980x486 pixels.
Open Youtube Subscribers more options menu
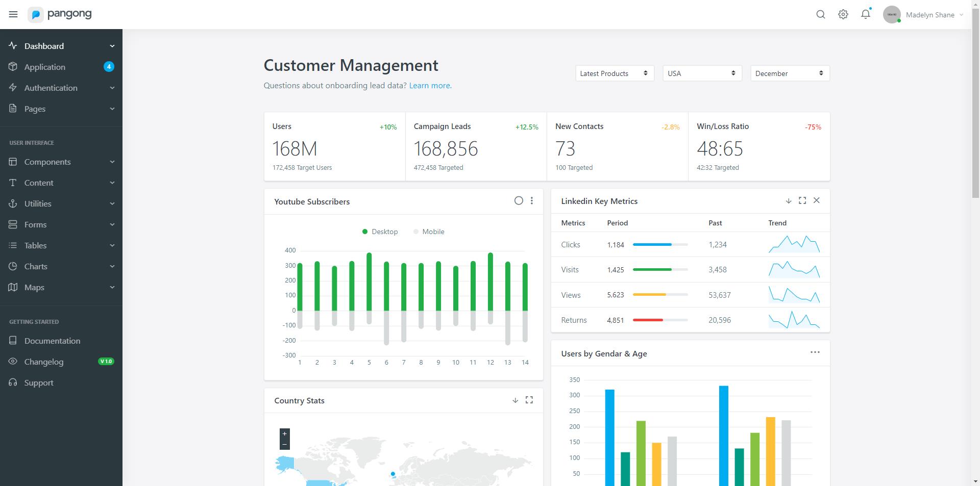point(532,201)
